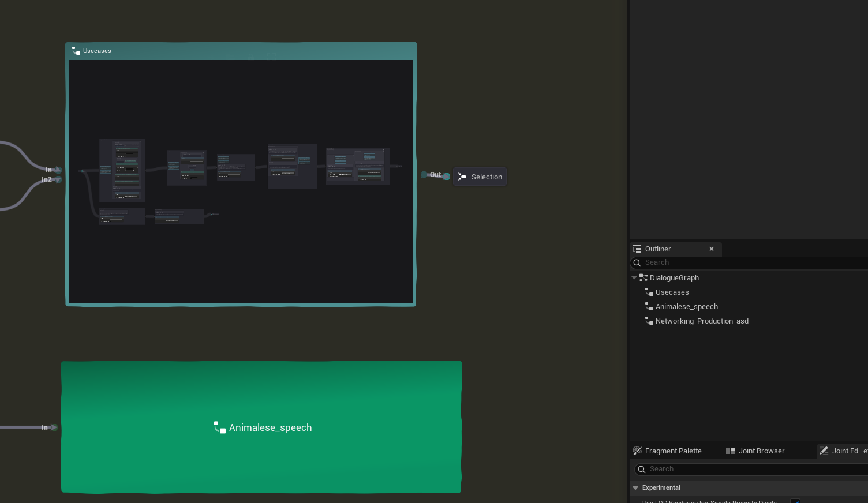Collapse the Experimental section
868x503 pixels.
(635, 488)
